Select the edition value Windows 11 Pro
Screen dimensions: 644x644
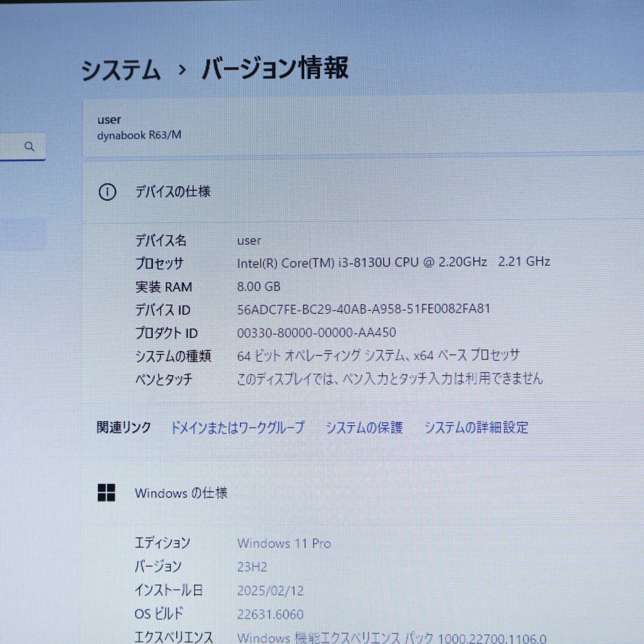click(x=284, y=543)
